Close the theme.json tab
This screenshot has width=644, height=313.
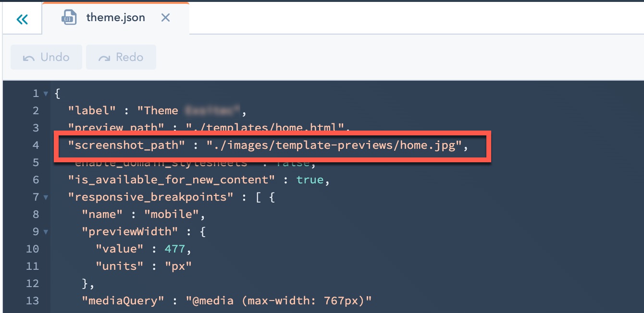[165, 18]
